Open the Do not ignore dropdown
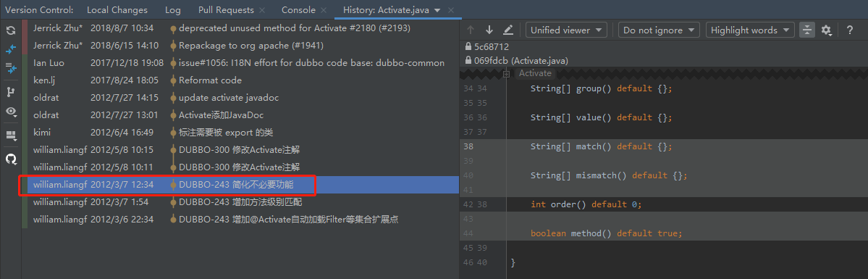This screenshot has height=279, width=868. 659,30
